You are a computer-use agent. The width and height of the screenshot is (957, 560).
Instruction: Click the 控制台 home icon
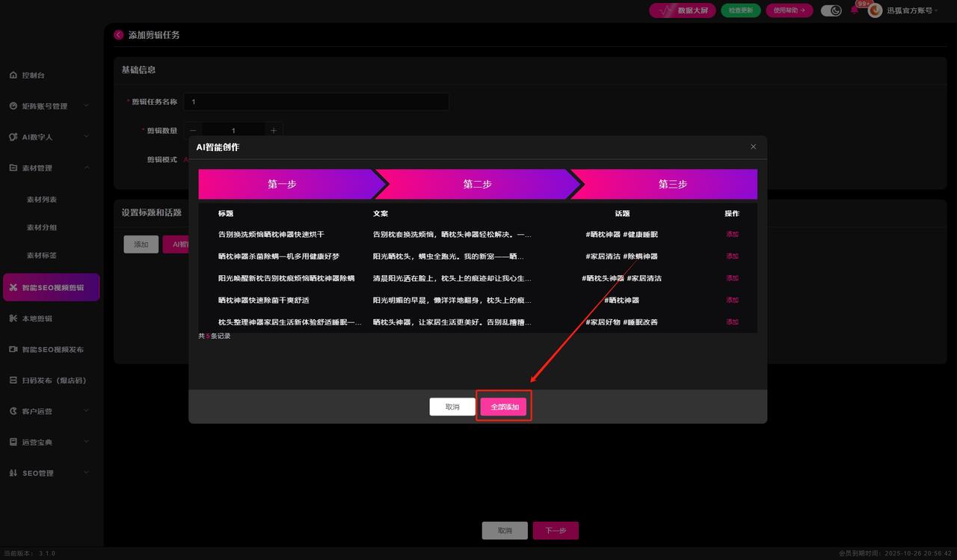pyautogui.click(x=13, y=76)
